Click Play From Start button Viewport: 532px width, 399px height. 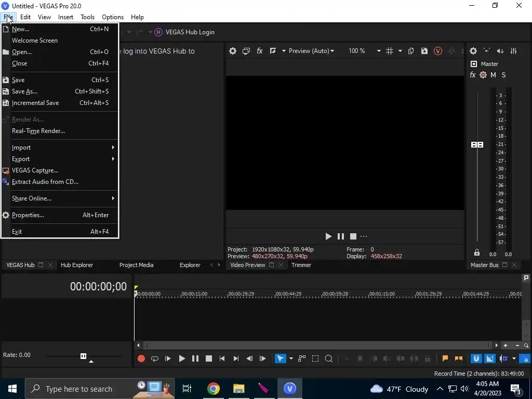tap(168, 358)
